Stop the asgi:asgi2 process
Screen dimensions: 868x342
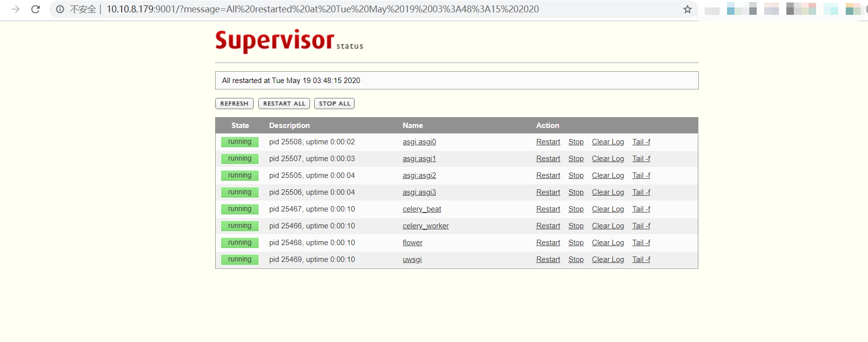[x=576, y=175]
